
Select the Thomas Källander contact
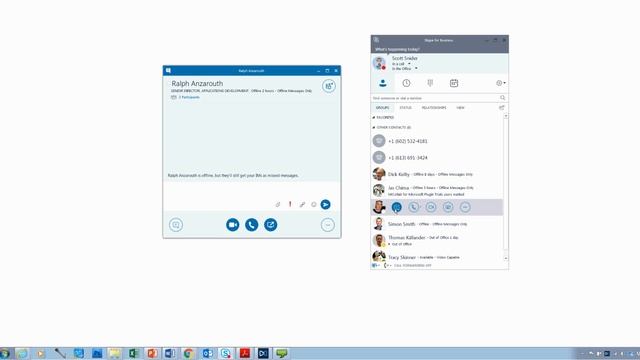[x=437, y=240]
